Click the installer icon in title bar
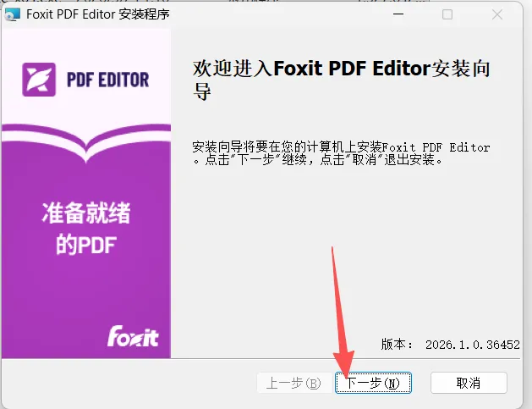Screen dimensions: 532x409 tap(12, 14)
